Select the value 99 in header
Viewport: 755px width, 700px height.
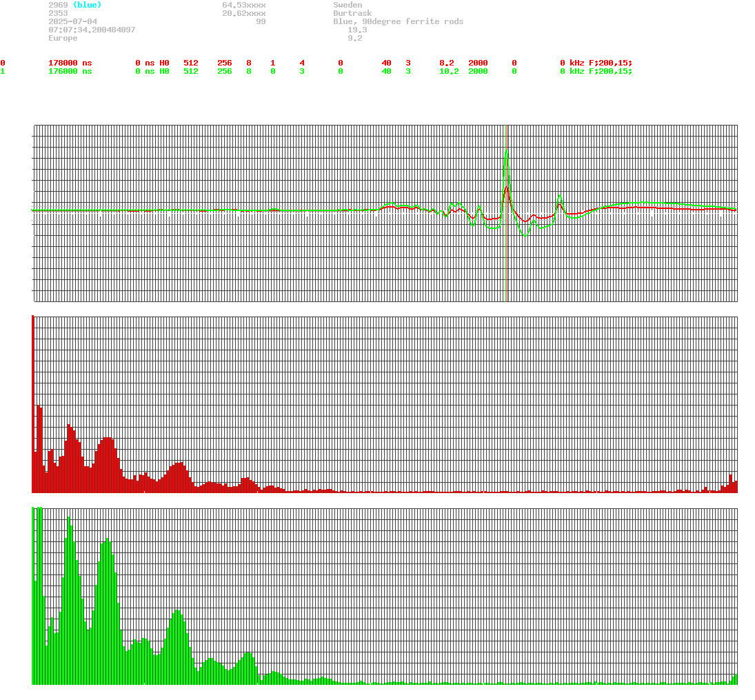[261, 21]
